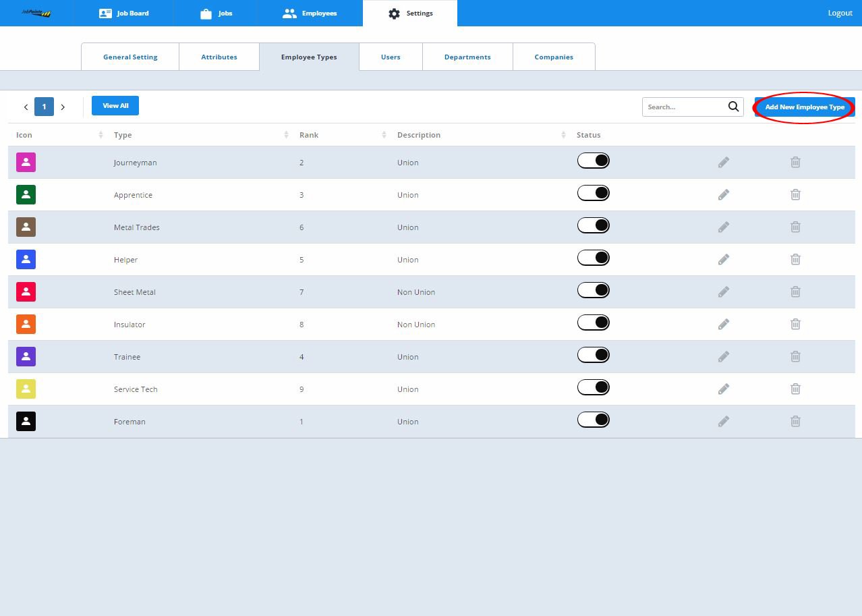
Task: Click the pencil icon for Sheet Metal
Action: coord(724,292)
